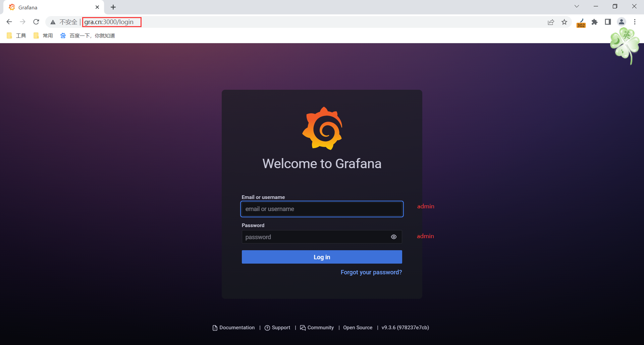Open the Extensions puzzle menu

(595, 22)
